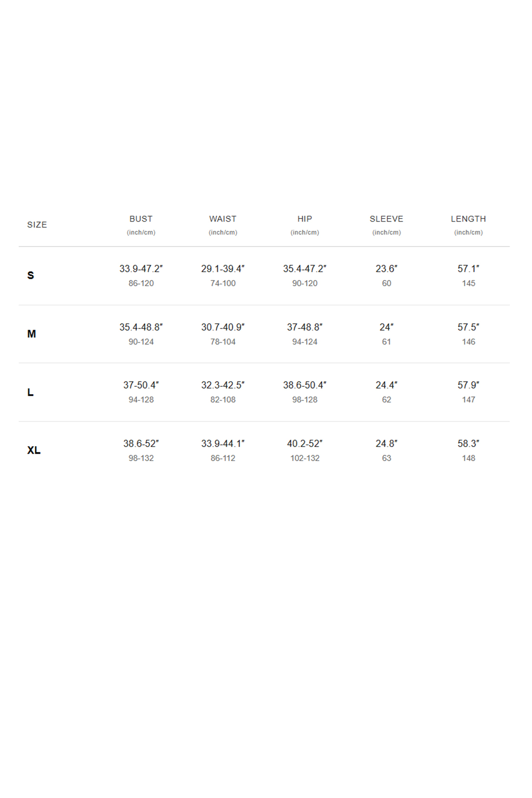The width and height of the screenshot is (532, 798).
Task: Select the LENGTH column header
Action: point(468,219)
